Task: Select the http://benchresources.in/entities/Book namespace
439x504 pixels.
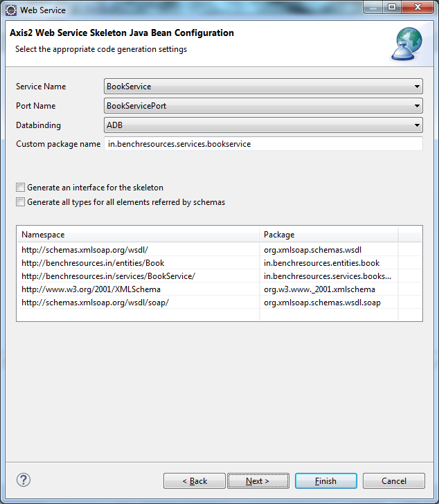Action: pyautogui.click(x=138, y=263)
